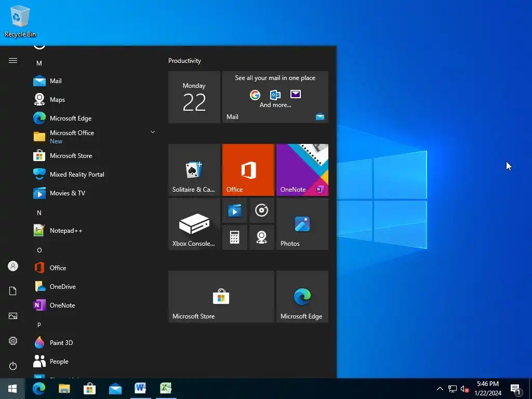
Task: Launch Paint 3D
Action: (95, 343)
